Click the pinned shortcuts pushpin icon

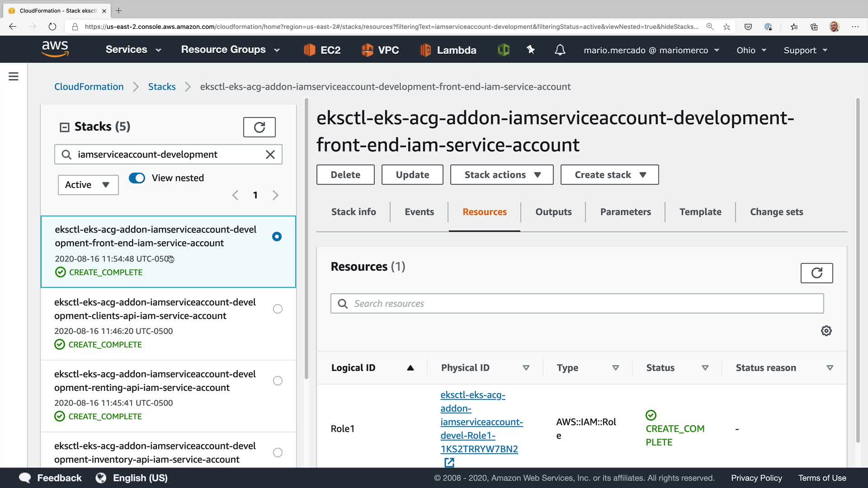(531, 50)
